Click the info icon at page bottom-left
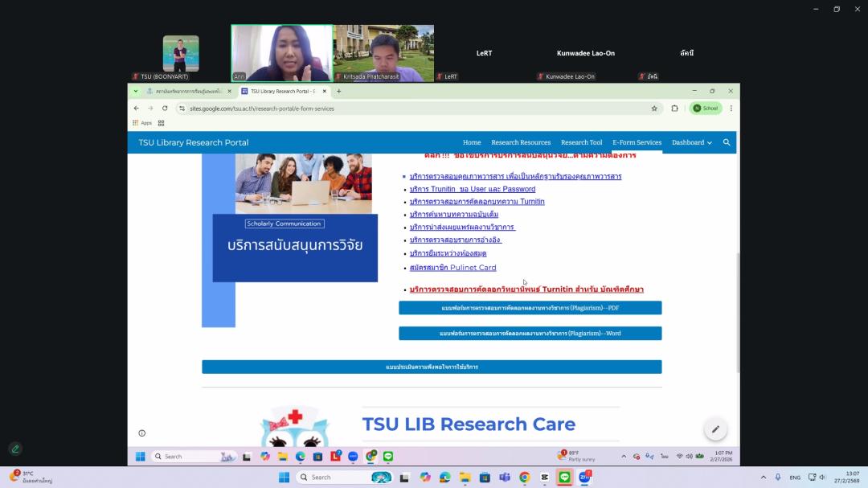 point(142,433)
